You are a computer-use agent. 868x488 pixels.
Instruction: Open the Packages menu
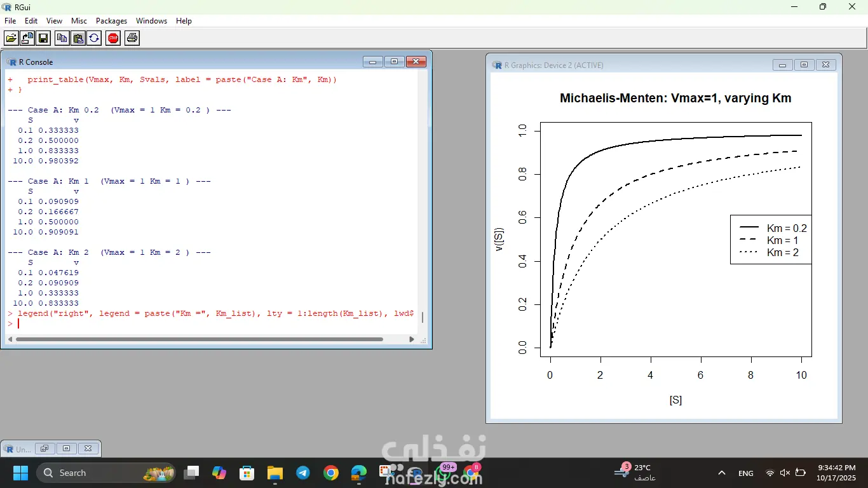[112, 21]
